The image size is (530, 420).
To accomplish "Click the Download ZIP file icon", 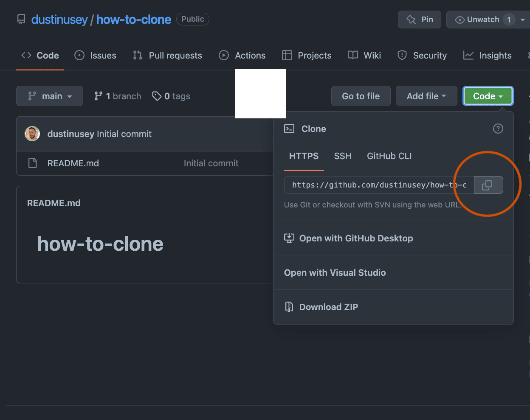I will pos(289,306).
